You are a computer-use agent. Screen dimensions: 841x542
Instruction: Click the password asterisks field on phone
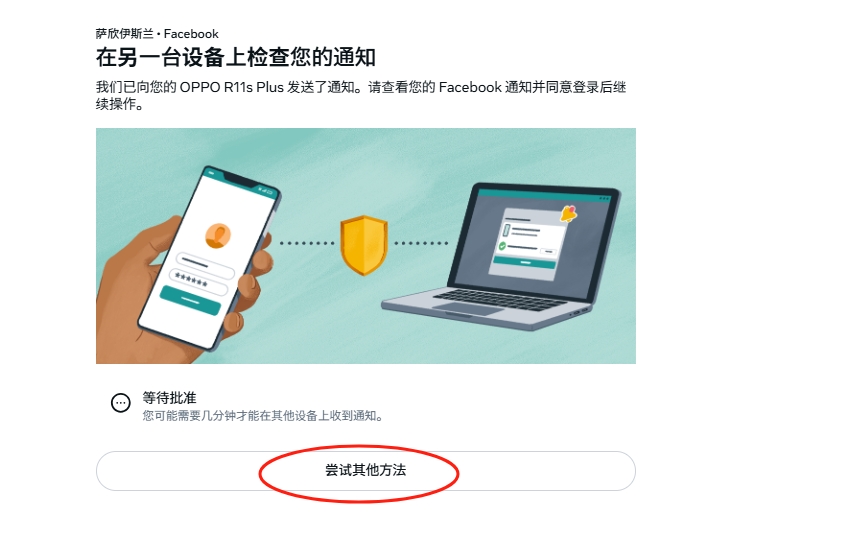coord(198,282)
